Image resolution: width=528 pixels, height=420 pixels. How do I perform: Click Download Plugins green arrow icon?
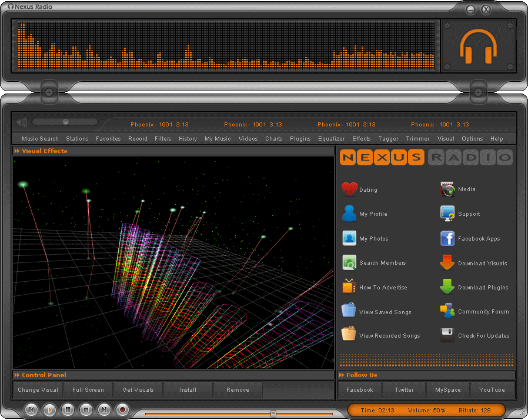point(447,286)
